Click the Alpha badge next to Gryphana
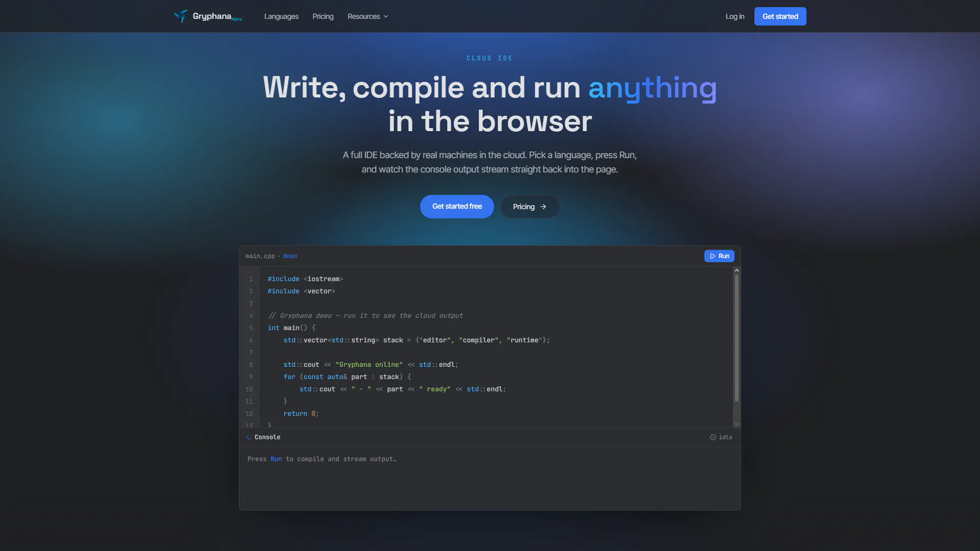This screenshot has width=980, height=551. point(237,19)
